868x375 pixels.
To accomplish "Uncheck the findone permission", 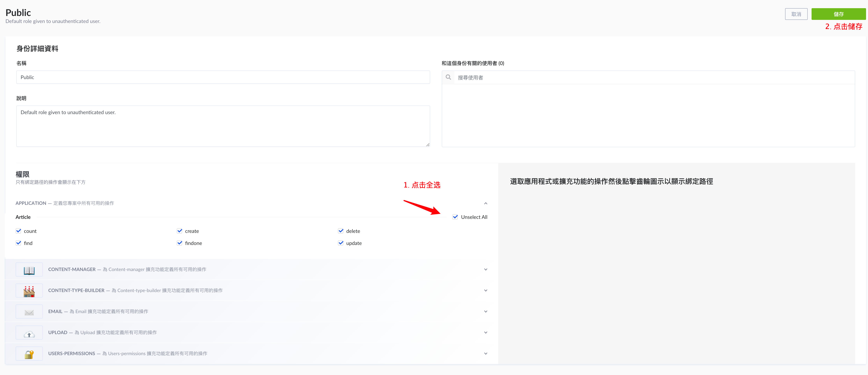I will coord(180,243).
